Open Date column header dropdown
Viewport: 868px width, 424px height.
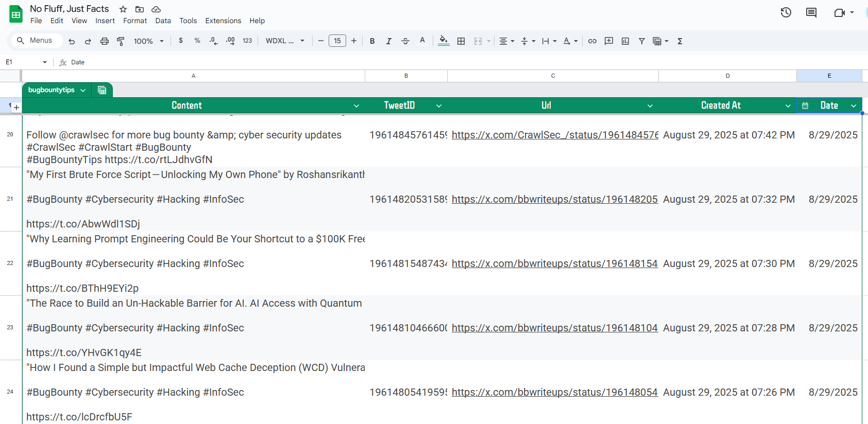point(854,105)
